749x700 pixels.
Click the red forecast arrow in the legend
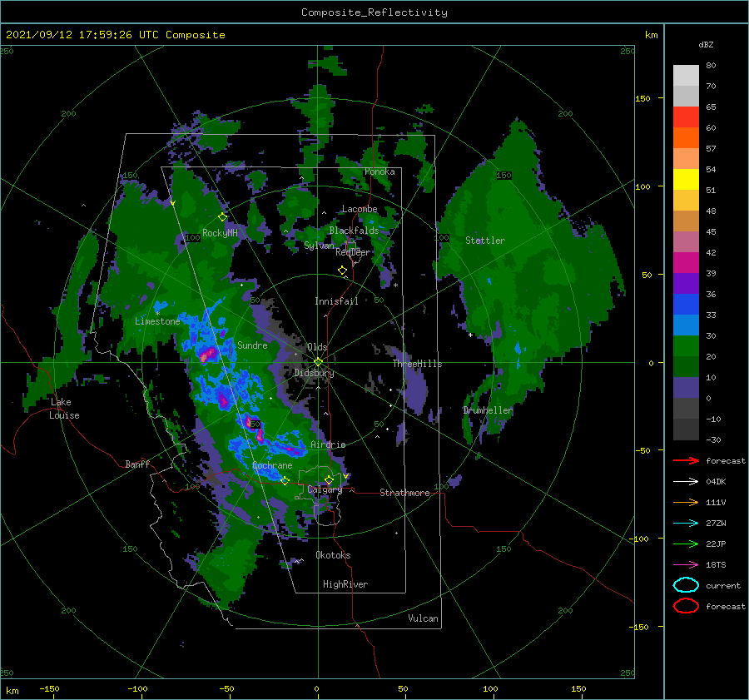tap(686, 460)
